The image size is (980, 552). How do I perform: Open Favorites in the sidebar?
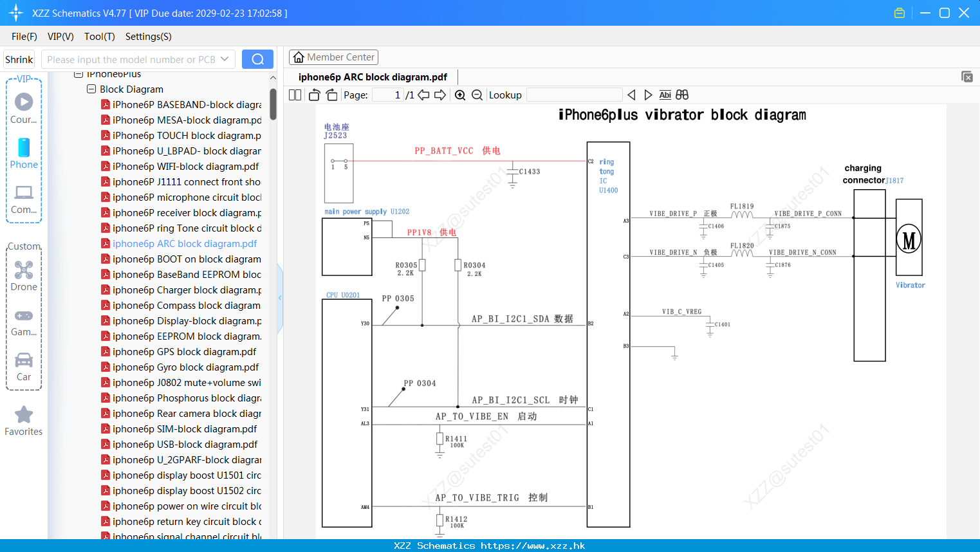pyautogui.click(x=24, y=421)
